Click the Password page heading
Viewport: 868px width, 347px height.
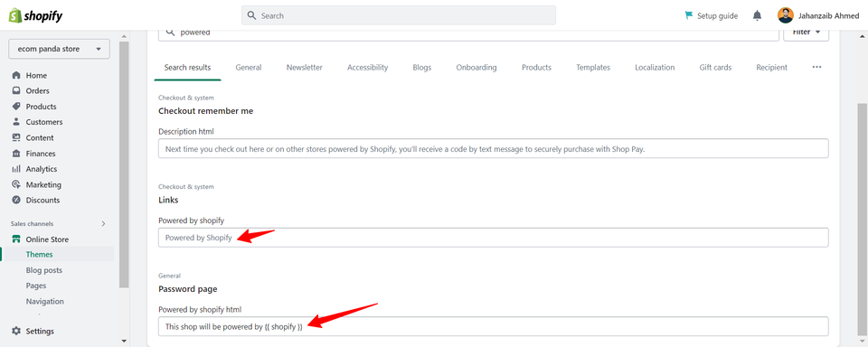pyautogui.click(x=188, y=289)
